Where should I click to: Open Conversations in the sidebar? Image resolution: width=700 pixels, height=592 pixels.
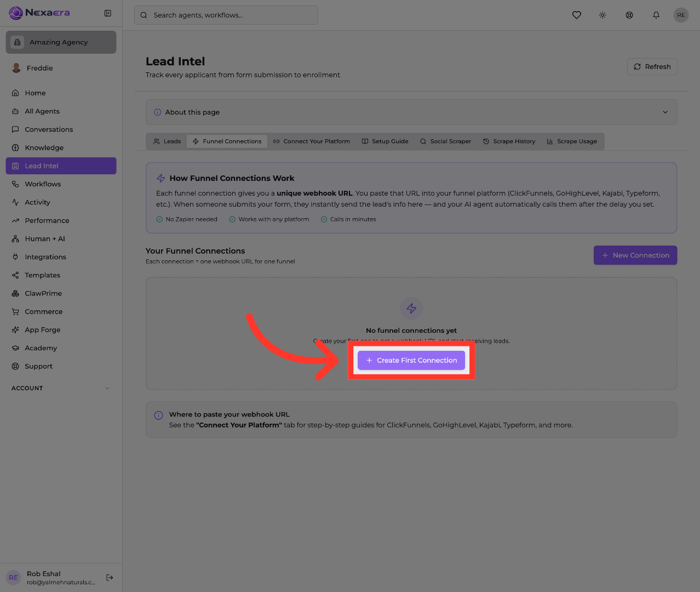pos(61,129)
